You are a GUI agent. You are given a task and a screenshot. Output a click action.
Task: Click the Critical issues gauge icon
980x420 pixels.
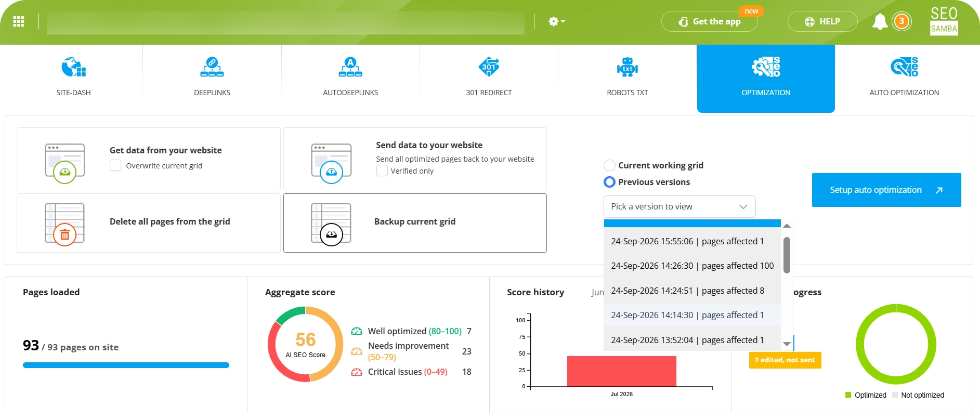pos(357,372)
